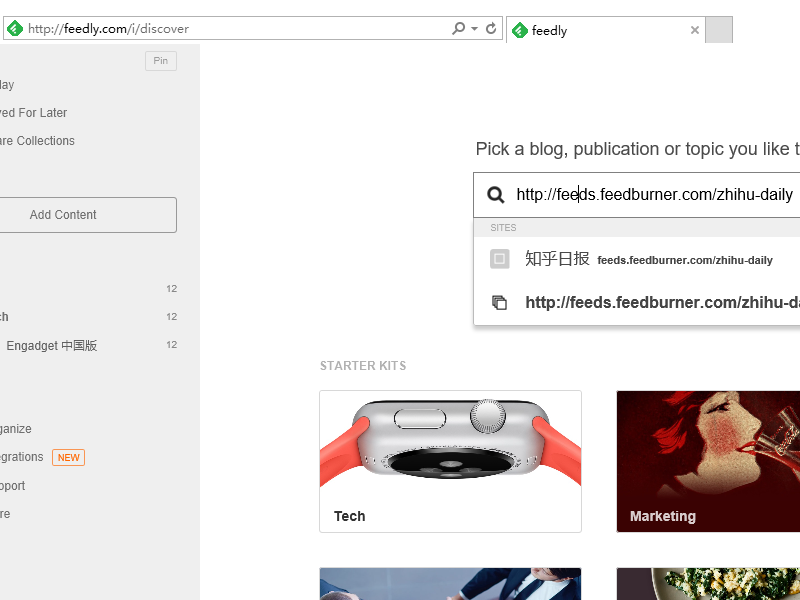The image size is (800, 600).
Task: Click inside the feed search text field
Action: (655, 195)
